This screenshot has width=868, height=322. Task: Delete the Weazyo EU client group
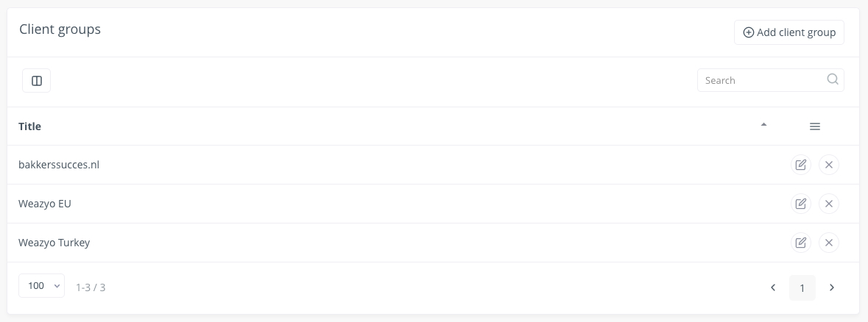(828, 204)
